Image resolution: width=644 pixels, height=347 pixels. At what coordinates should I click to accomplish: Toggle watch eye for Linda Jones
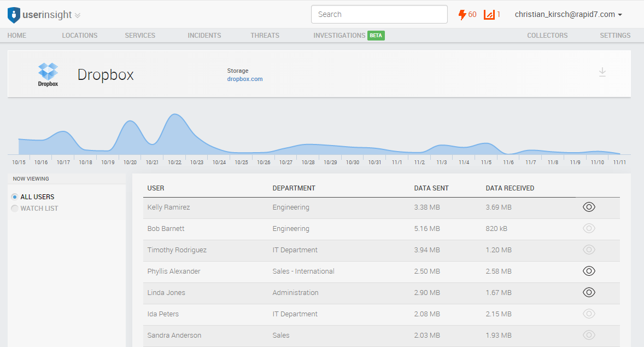click(x=589, y=292)
